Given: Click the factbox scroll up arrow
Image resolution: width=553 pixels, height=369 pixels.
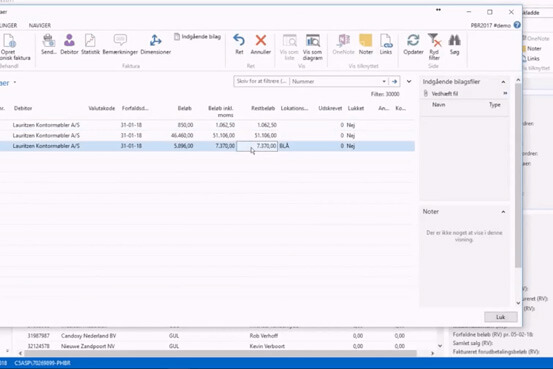Looking at the screenshot, I should tap(518, 80).
